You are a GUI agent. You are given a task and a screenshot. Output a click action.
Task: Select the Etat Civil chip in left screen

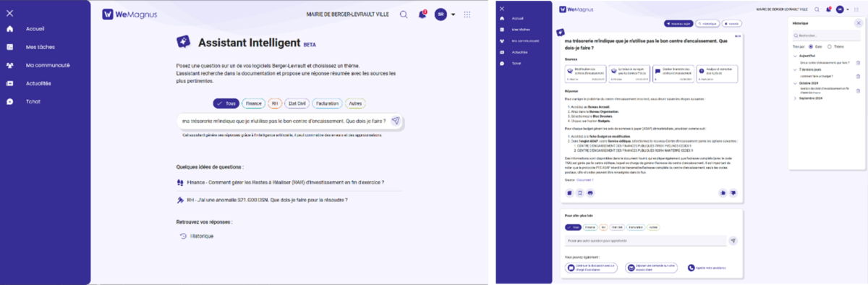pos(297,103)
